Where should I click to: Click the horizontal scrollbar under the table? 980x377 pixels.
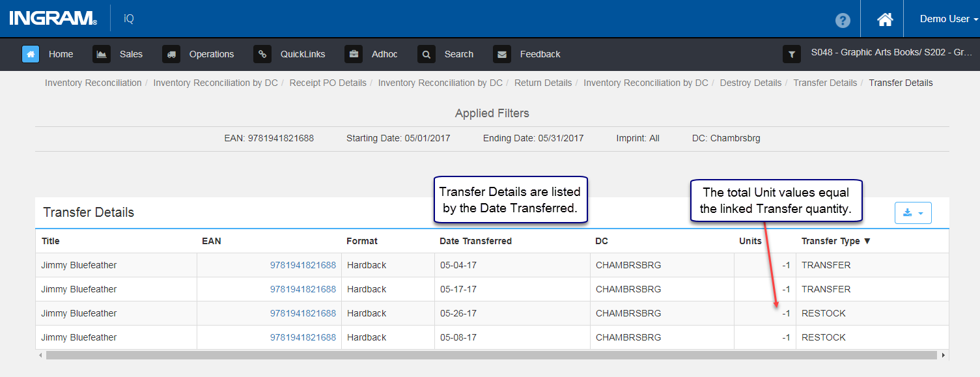click(492, 355)
